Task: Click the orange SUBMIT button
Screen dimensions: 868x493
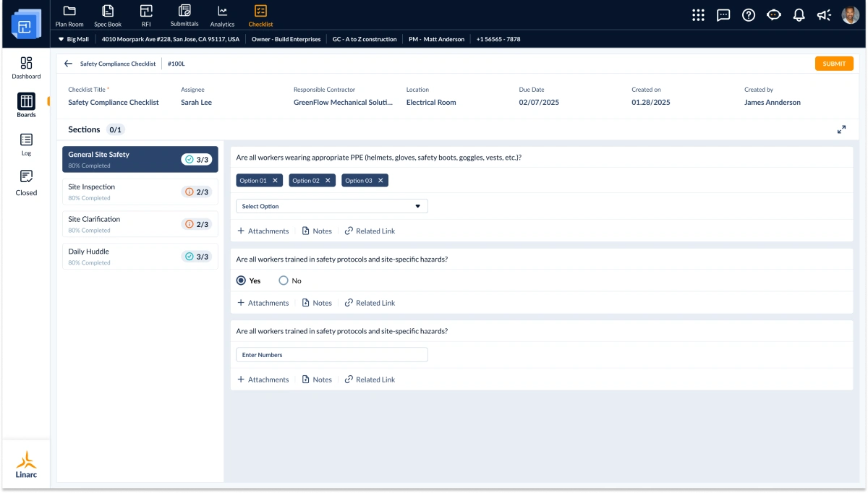Action: pyautogui.click(x=834, y=64)
